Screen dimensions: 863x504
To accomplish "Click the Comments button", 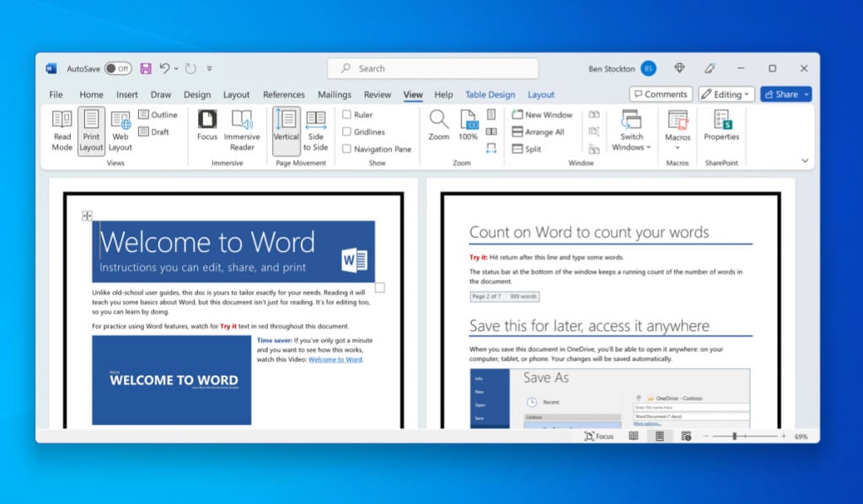I will tap(661, 94).
